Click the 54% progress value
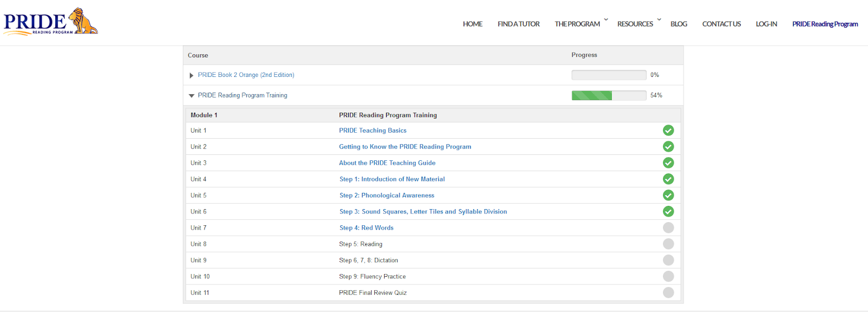Viewport: 868px width, 312px height. (656, 95)
